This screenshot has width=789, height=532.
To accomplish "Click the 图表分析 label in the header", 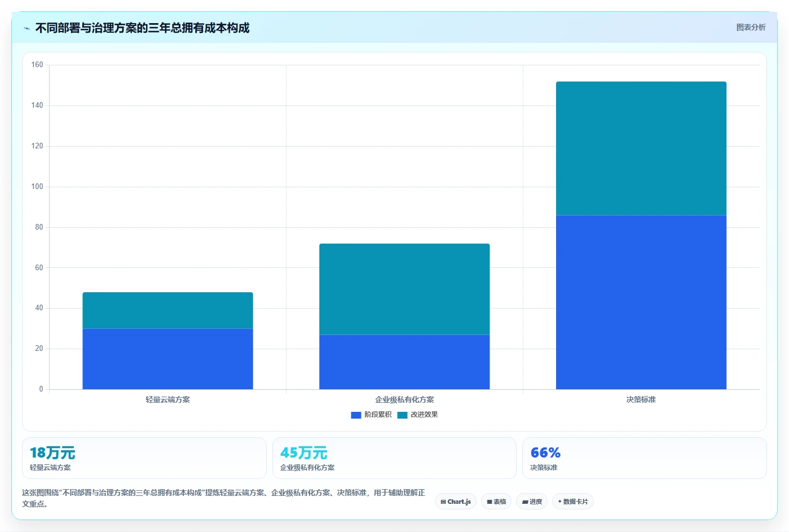I will (751, 27).
